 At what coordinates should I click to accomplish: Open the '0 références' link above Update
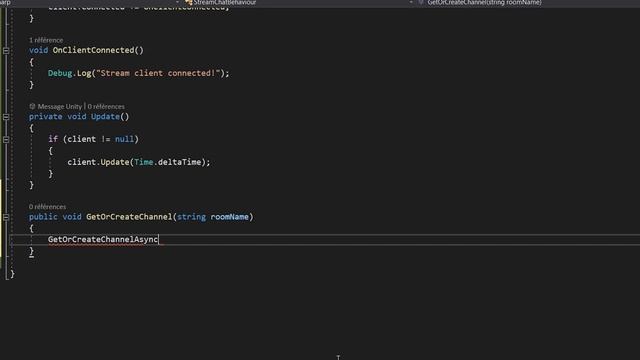coord(106,107)
